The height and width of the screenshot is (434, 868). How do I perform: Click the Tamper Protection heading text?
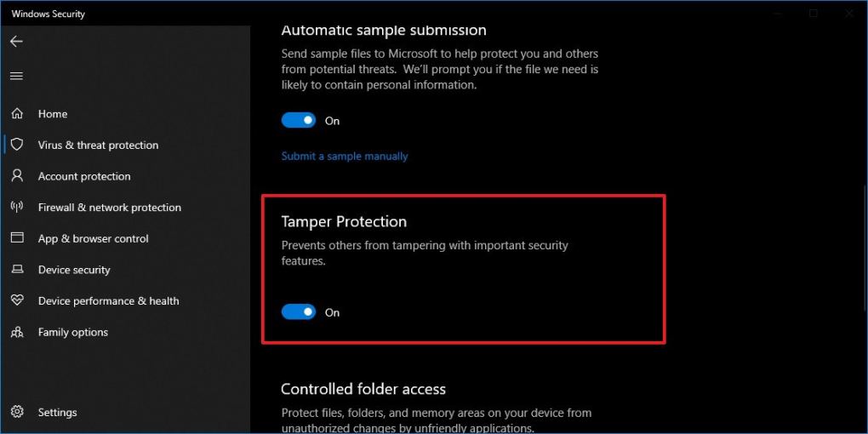[344, 221]
